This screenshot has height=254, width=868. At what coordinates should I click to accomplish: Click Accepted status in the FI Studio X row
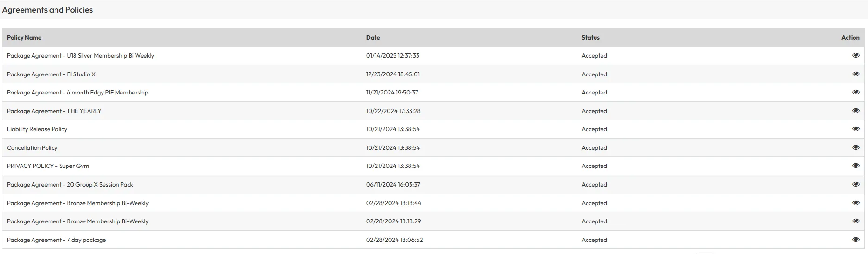click(x=594, y=74)
